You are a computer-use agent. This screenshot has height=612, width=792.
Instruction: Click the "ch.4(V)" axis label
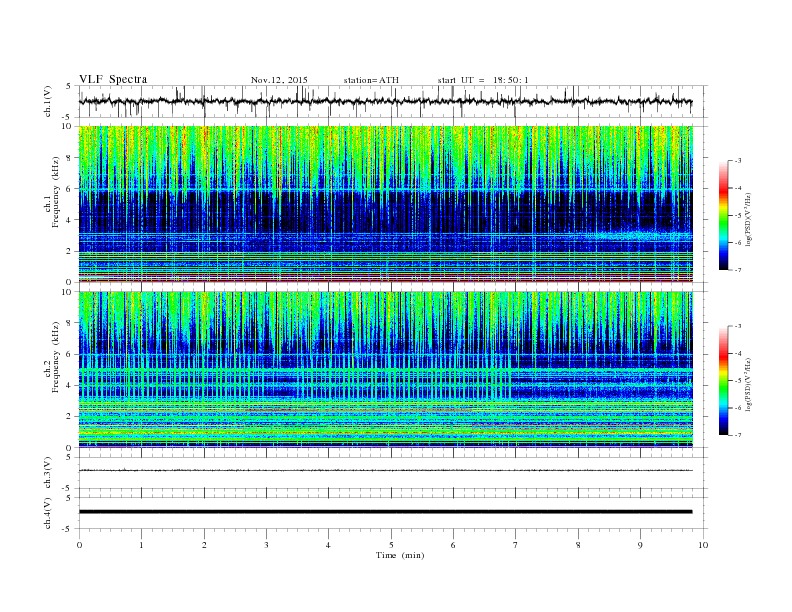pyautogui.click(x=48, y=513)
